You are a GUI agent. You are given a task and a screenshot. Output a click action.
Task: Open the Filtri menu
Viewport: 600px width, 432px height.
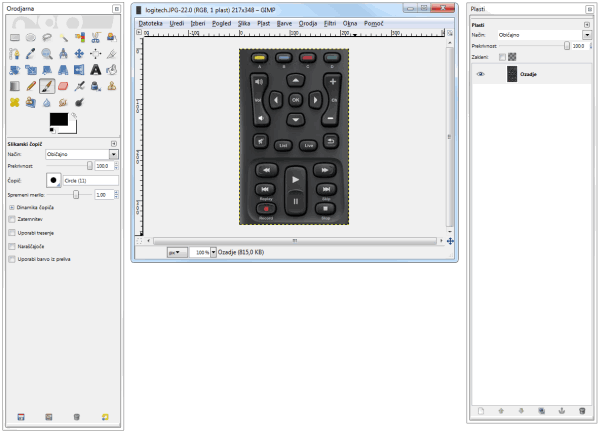point(330,23)
